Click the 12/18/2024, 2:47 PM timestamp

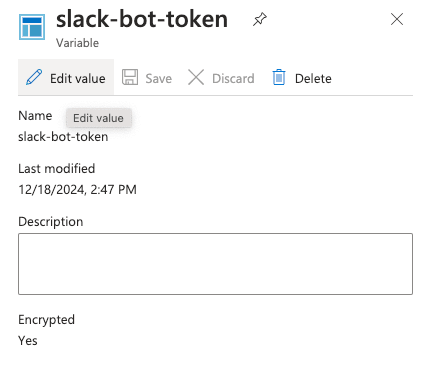77,189
